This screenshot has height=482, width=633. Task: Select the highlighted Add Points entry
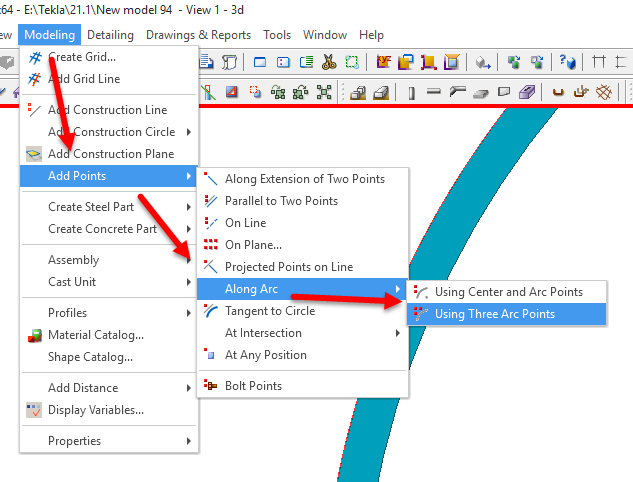pyautogui.click(x=109, y=176)
